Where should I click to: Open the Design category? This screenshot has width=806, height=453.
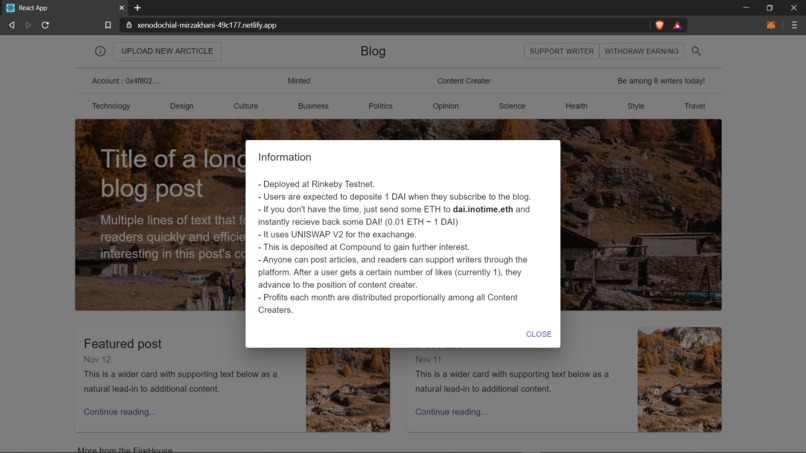pyautogui.click(x=181, y=106)
